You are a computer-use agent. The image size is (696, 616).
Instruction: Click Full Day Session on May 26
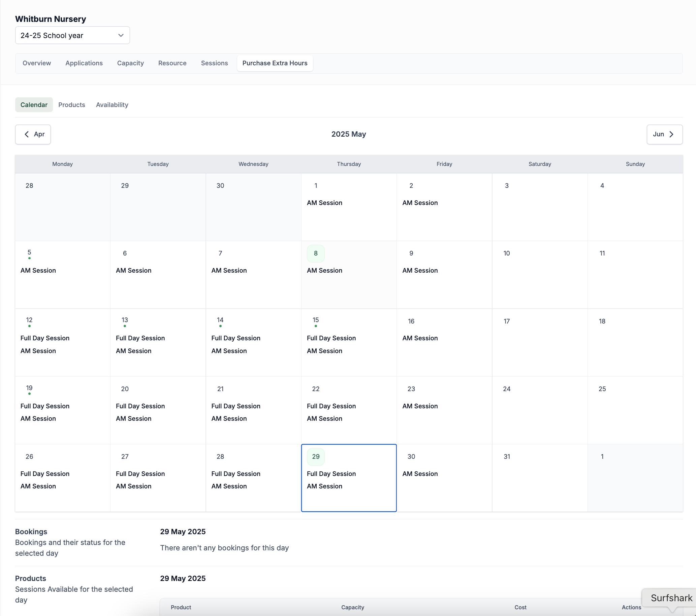pyautogui.click(x=45, y=474)
